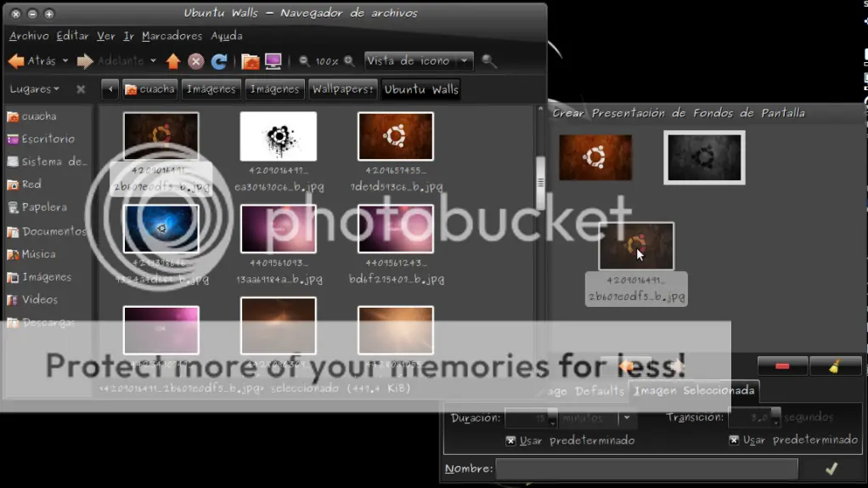Select the dark grey Ubuntu image in slideshow creator
The width and height of the screenshot is (868, 488).
pyautogui.click(x=704, y=158)
